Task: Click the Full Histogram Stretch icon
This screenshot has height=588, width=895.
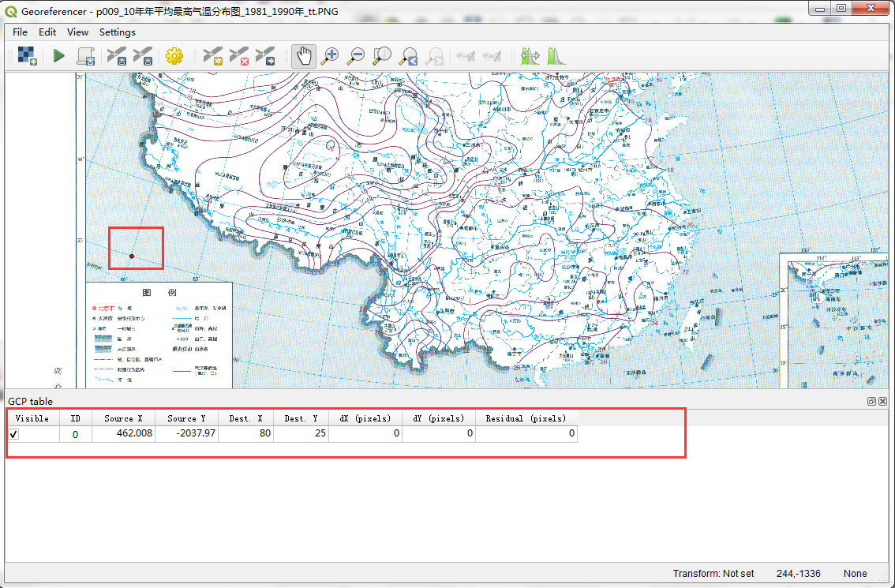Action: point(556,56)
